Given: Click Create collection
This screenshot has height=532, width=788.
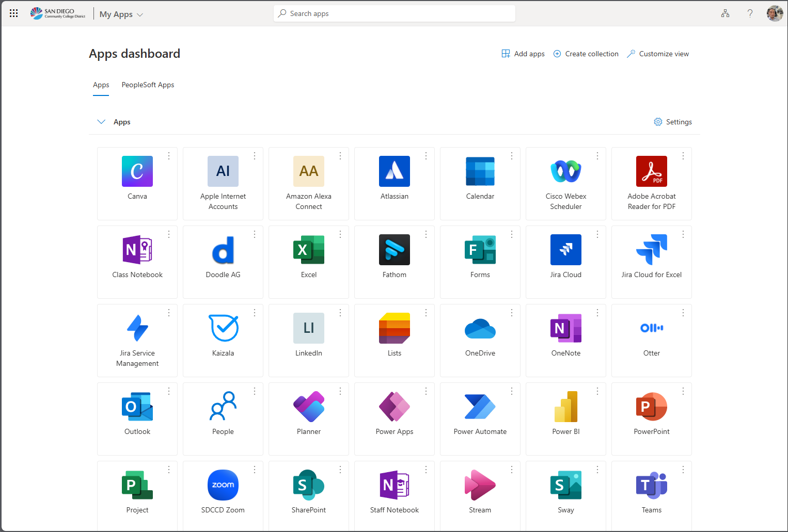Looking at the screenshot, I should pos(586,54).
